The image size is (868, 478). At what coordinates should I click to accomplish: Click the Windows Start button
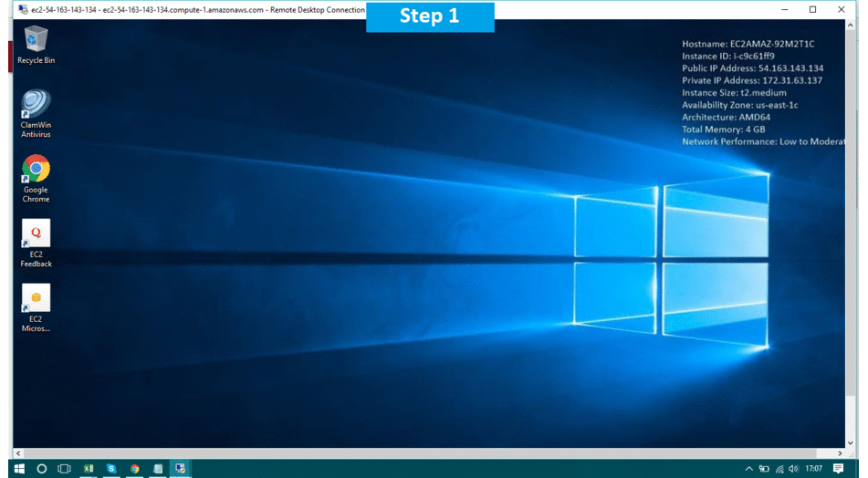click(18, 468)
